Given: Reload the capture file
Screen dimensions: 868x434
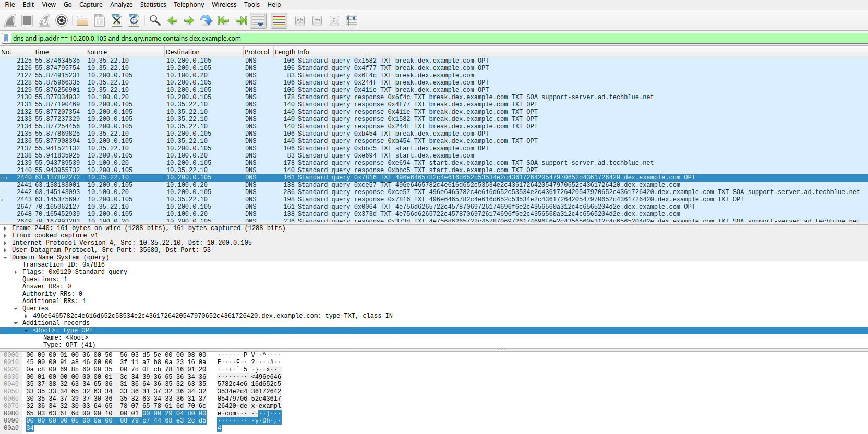Looking at the screenshot, I should tap(134, 20).
